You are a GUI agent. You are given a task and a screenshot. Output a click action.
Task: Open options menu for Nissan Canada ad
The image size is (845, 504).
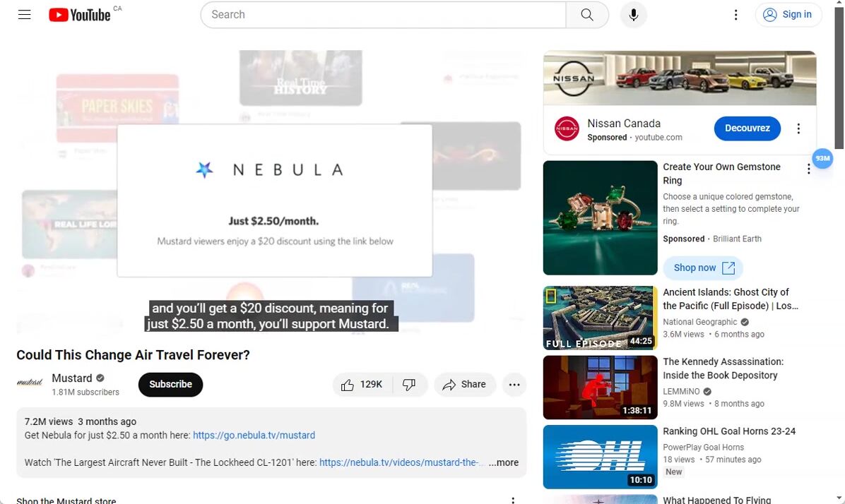(798, 128)
